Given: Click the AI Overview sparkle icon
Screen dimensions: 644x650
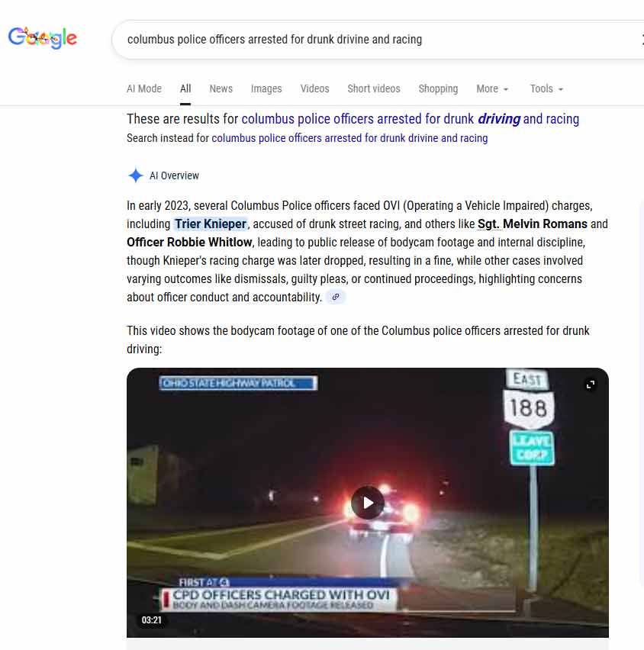Looking at the screenshot, I should coord(136,175).
